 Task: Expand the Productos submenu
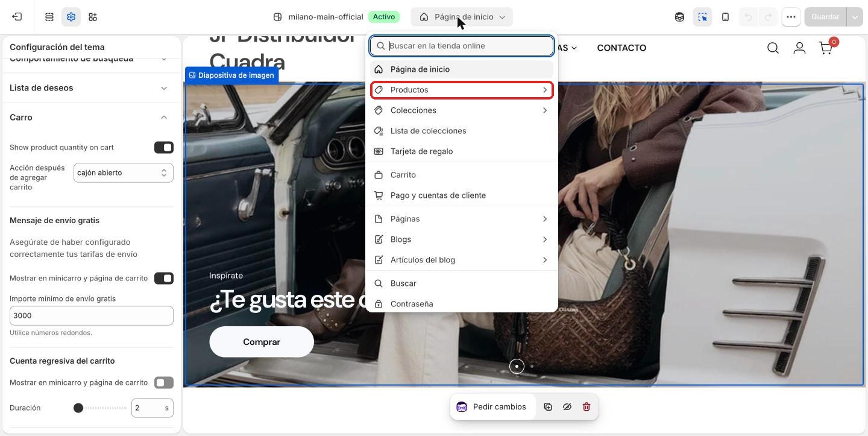[x=462, y=90]
